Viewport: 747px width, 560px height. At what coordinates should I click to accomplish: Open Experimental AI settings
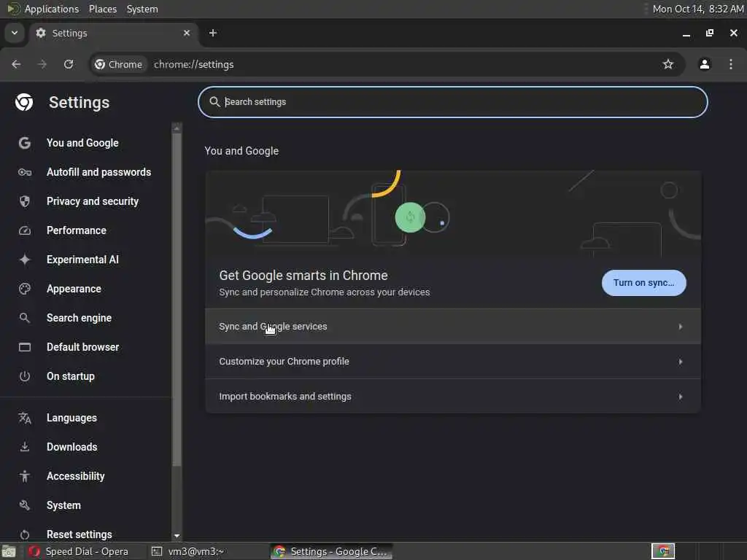pos(82,260)
